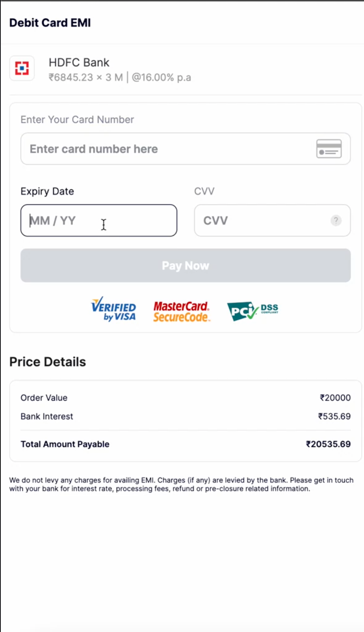Image resolution: width=364 pixels, height=632 pixels.
Task: Focus the card number input field
Action: 165,149
